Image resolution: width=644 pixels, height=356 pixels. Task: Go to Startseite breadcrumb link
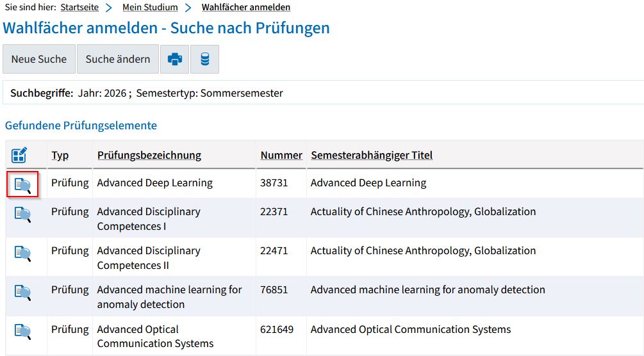pyautogui.click(x=79, y=8)
